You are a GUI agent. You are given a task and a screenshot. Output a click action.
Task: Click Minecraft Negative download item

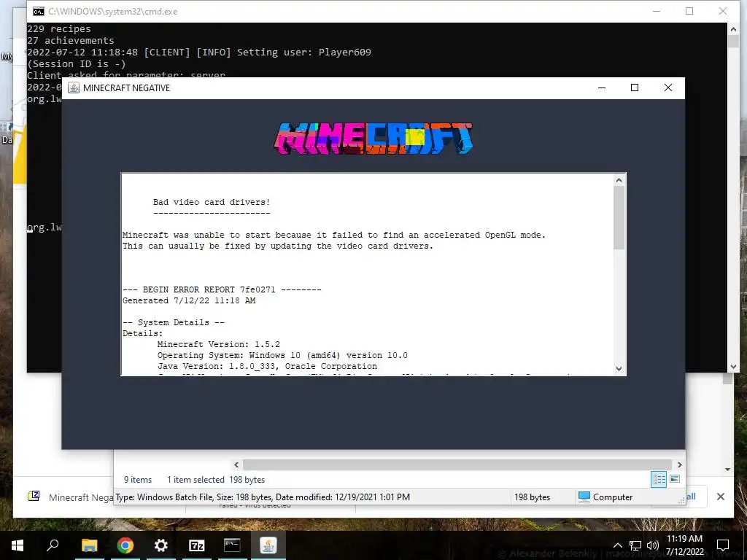[x=71, y=497]
